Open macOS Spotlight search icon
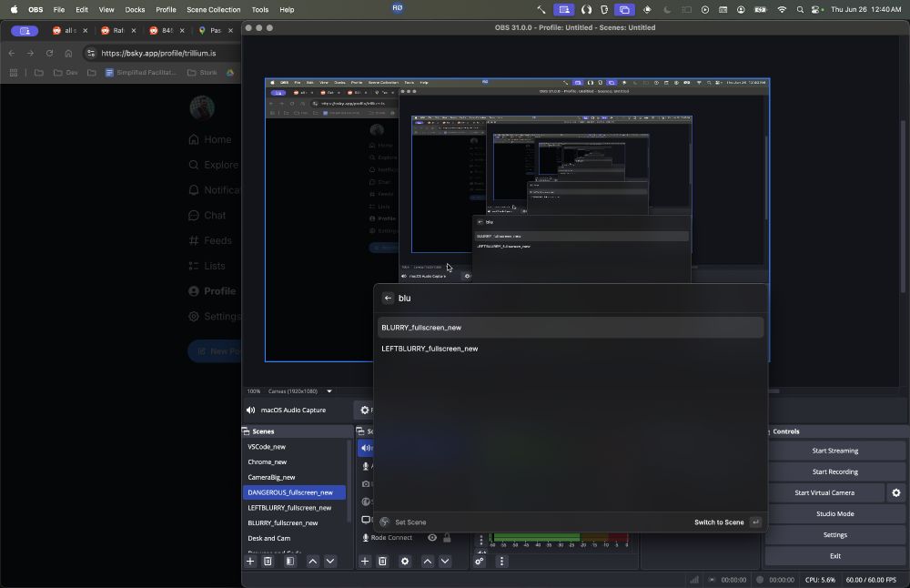Viewport: 910px width, 588px height. (800, 9)
